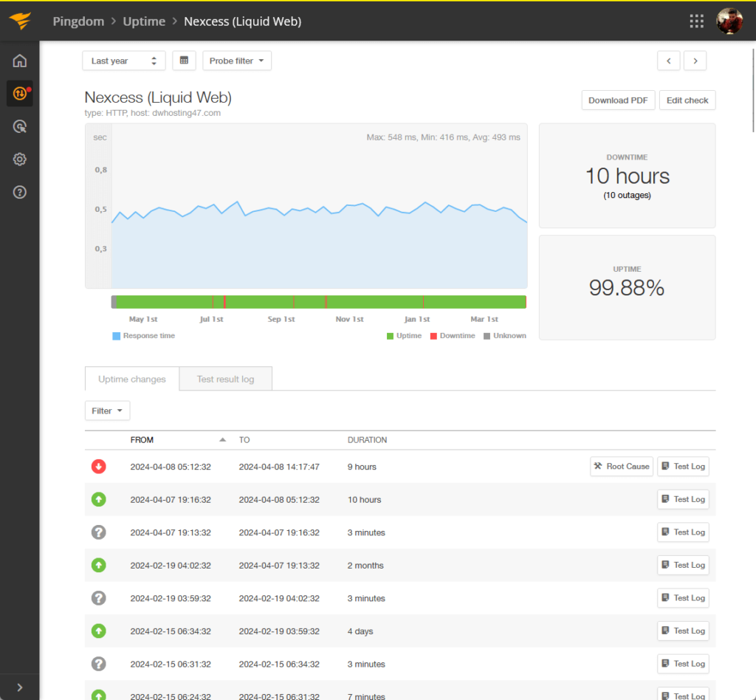Image resolution: width=756 pixels, height=700 pixels.
Task: Go to previous period arrow
Action: 669,61
